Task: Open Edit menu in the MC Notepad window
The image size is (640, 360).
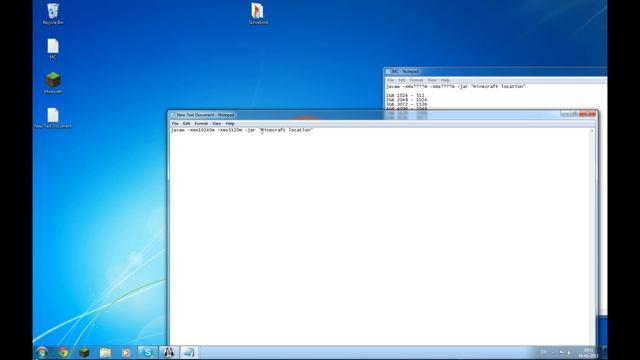Action: click(x=402, y=80)
